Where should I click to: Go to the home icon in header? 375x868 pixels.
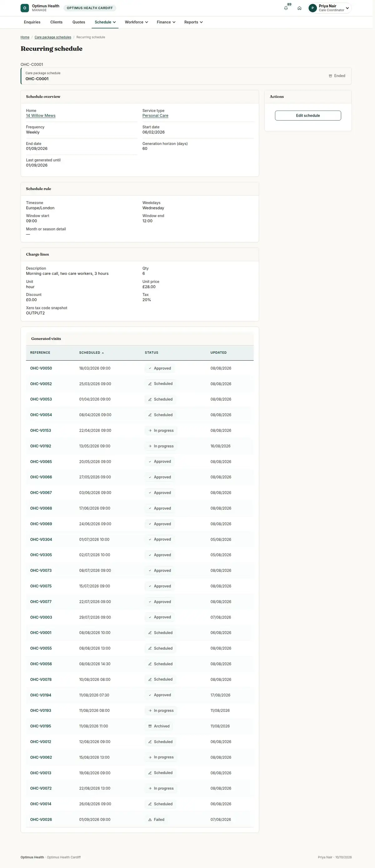click(x=299, y=8)
